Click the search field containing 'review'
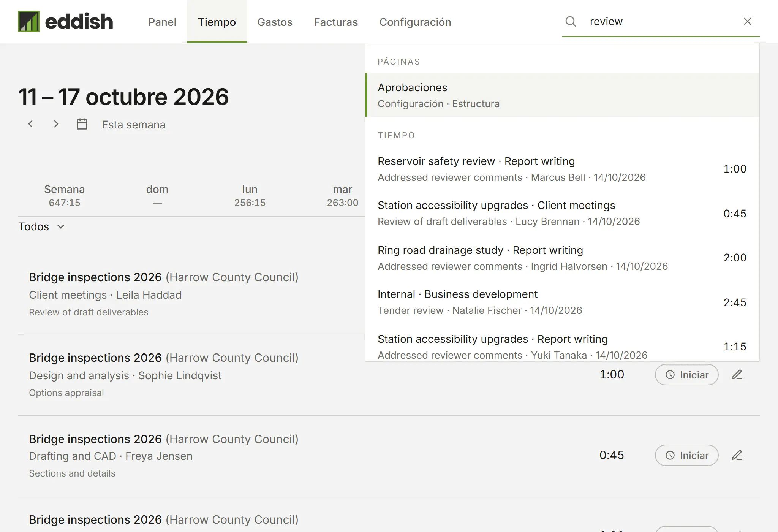The image size is (778, 532). (x=661, y=21)
